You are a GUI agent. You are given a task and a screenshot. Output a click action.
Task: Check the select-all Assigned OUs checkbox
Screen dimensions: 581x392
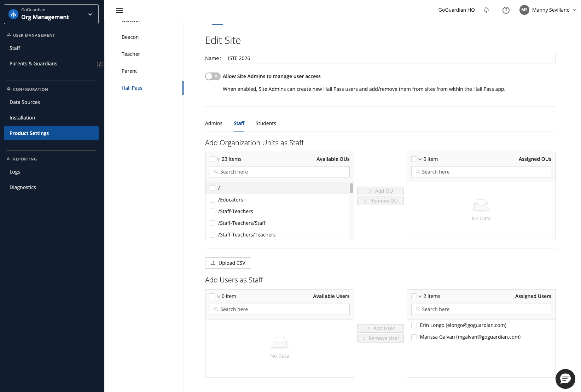pyautogui.click(x=414, y=159)
